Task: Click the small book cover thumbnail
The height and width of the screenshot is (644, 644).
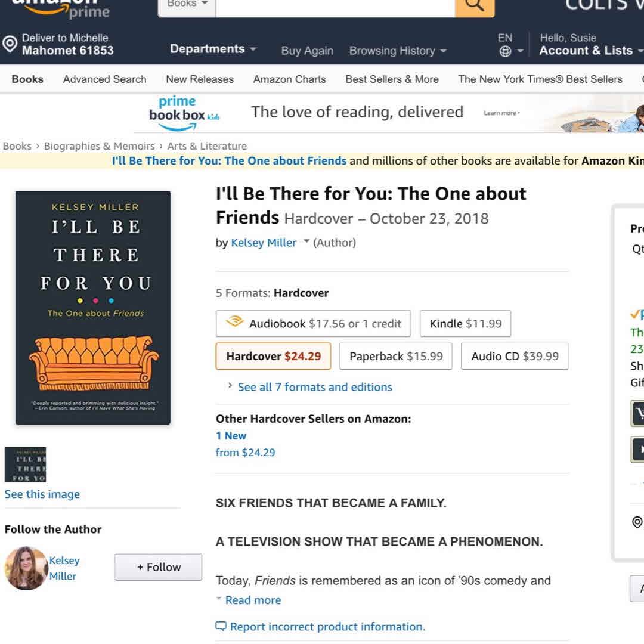Action: pos(25,465)
